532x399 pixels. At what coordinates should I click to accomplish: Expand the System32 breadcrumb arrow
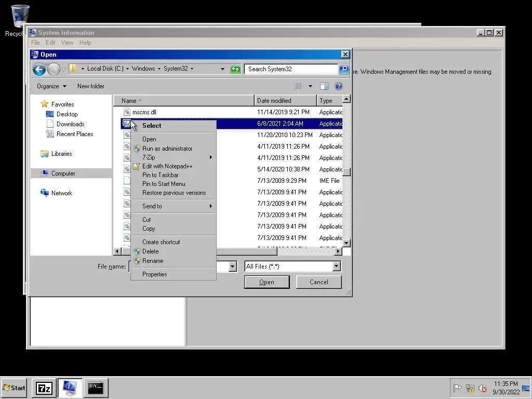point(192,69)
